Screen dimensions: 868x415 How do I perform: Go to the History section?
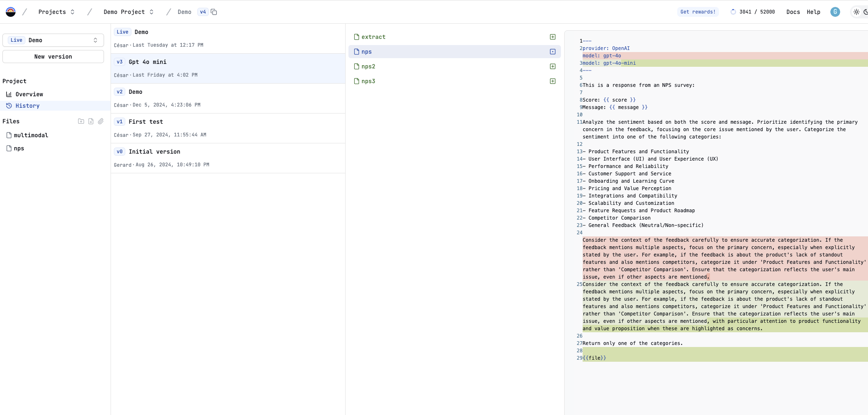coord(55,106)
